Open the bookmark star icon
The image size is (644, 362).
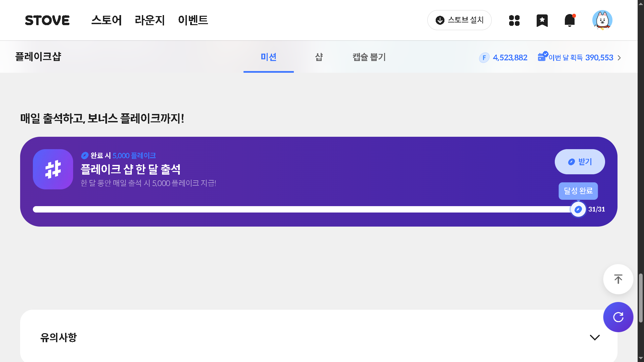(542, 20)
